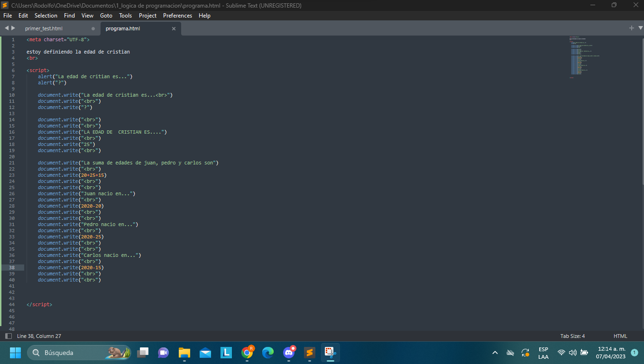Open the Tab Size: 4 selector
Viewport: 644px width, 364px height.
(x=572, y=336)
